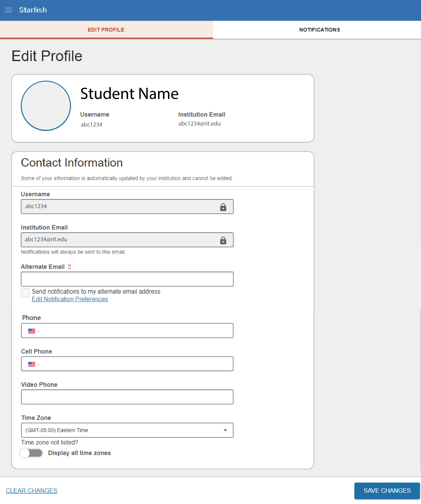Expand the Phone country code selector
Viewport: 421px width, 504px height.
click(38, 331)
